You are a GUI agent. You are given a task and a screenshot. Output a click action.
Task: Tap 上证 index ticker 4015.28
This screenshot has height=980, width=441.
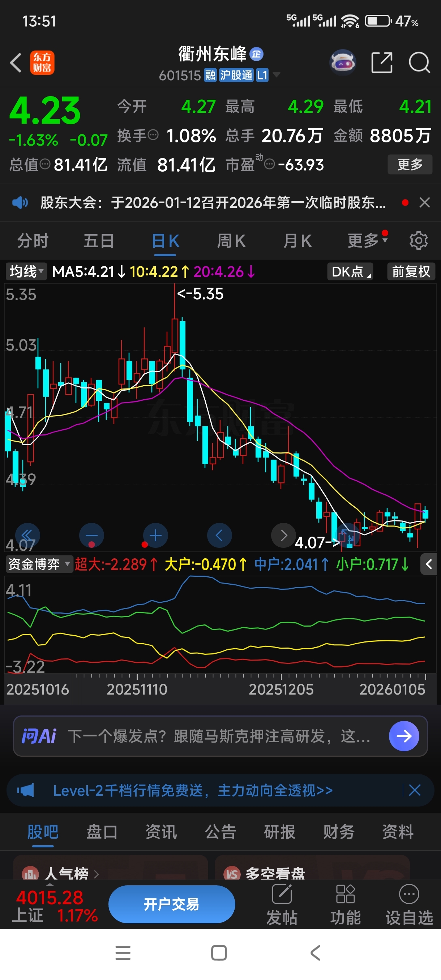[55, 906]
